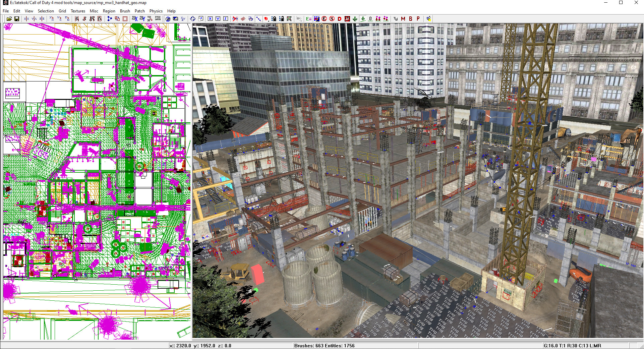Open the Misc menu
644x349 pixels.
click(x=94, y=11)
